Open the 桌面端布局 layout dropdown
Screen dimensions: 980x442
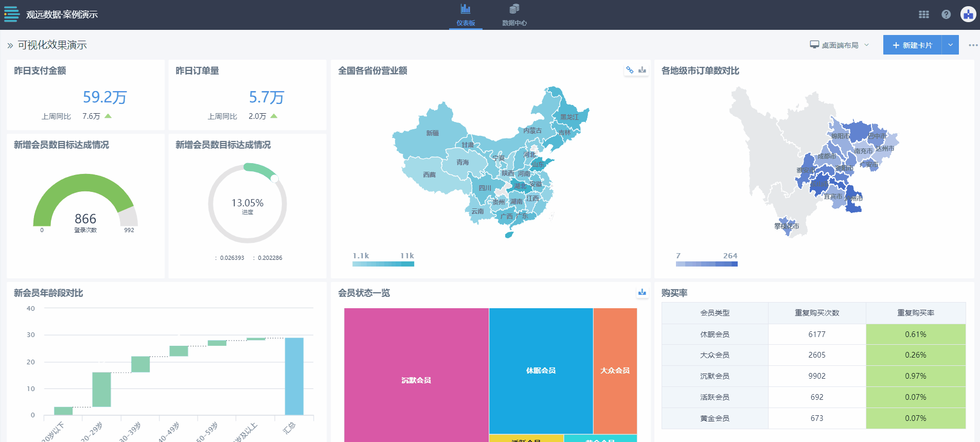pyautogui.click(x=840, y=45)
